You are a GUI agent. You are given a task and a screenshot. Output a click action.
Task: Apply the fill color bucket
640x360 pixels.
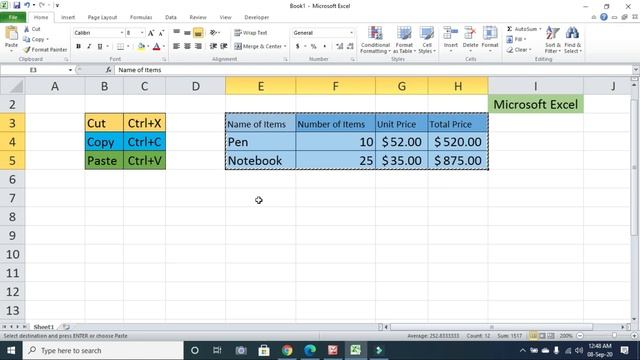(x=141, y=47)
